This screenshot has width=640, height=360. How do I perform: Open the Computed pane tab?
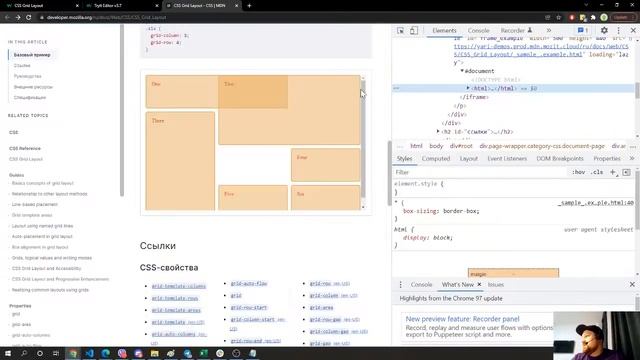click(436, 158)
